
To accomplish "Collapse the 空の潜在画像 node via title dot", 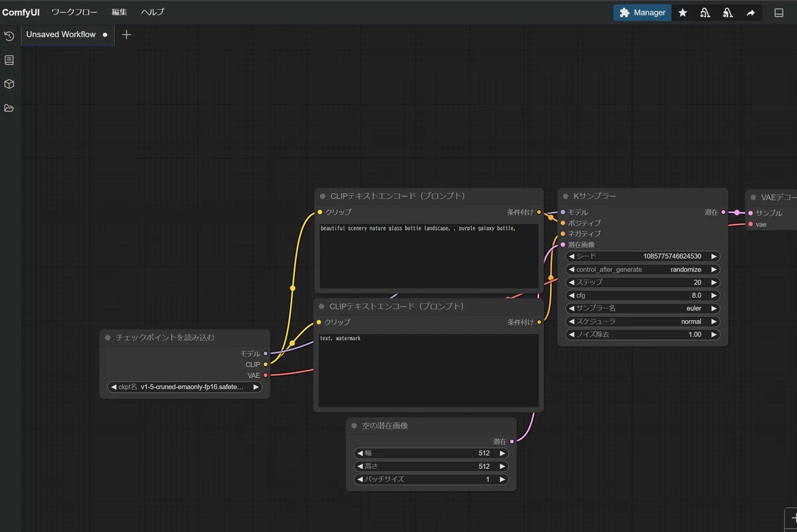I will click(x=354, y=426).
